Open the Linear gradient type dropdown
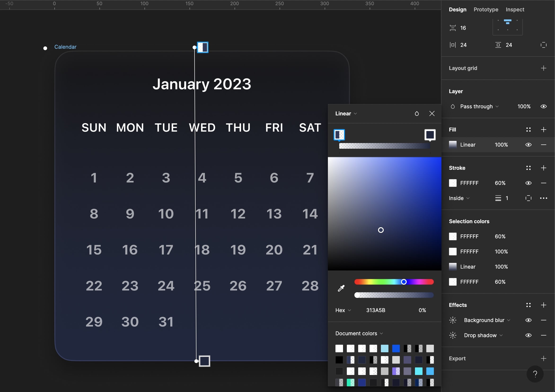This screenshot has height=392, width=555. click(346, 113)
